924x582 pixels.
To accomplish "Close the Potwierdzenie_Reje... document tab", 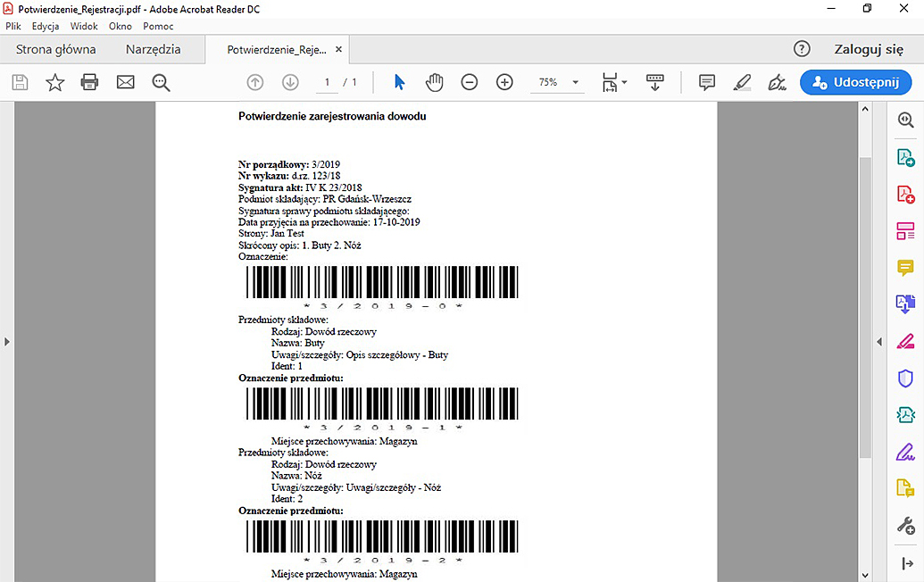I will coord(339,49).
